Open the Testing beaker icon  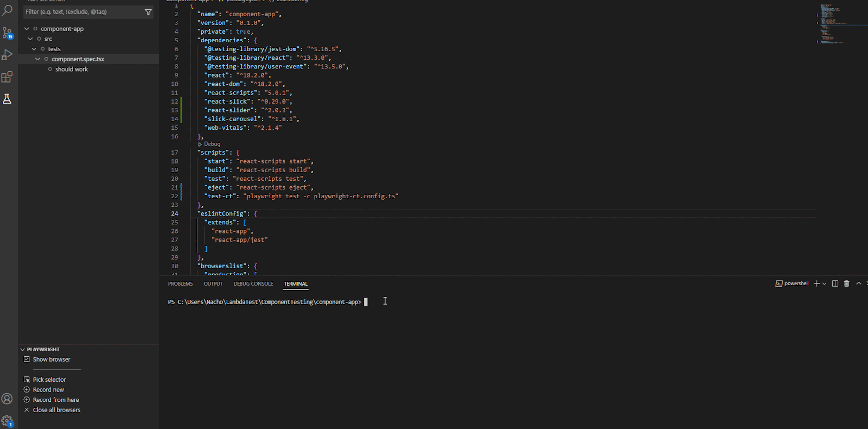(7, 99)
